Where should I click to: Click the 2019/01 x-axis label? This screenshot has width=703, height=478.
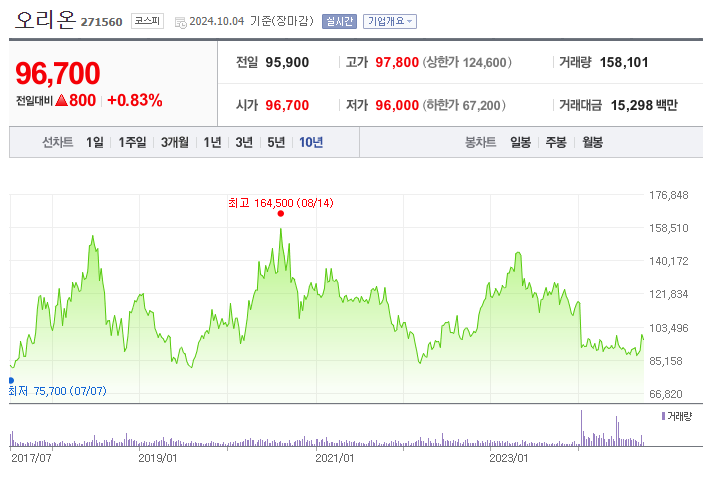click(158, 458)
